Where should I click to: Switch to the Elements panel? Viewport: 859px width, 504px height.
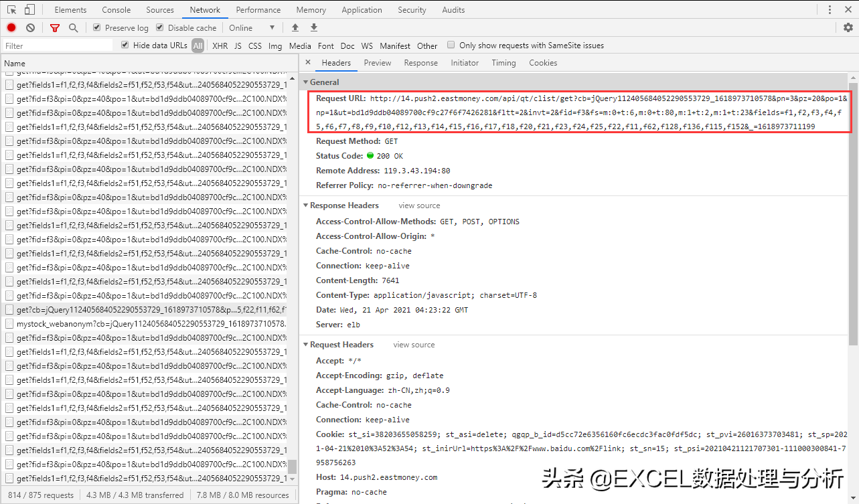[70, 9]
